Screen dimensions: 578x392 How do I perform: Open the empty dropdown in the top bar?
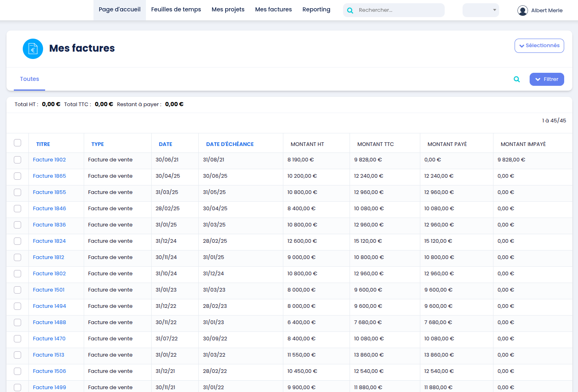tap(480, 10)
